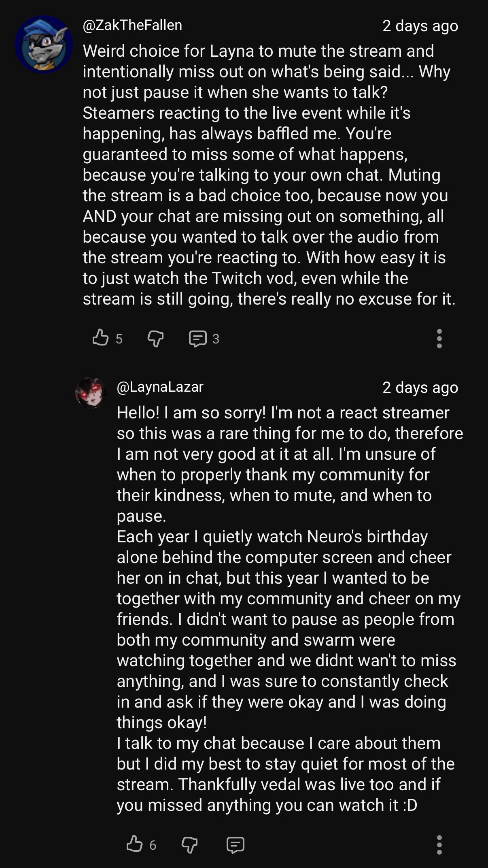Click the like count 6 on Layna's reply
The width and height of the screenshot is (488, 868).
point(153,845)
